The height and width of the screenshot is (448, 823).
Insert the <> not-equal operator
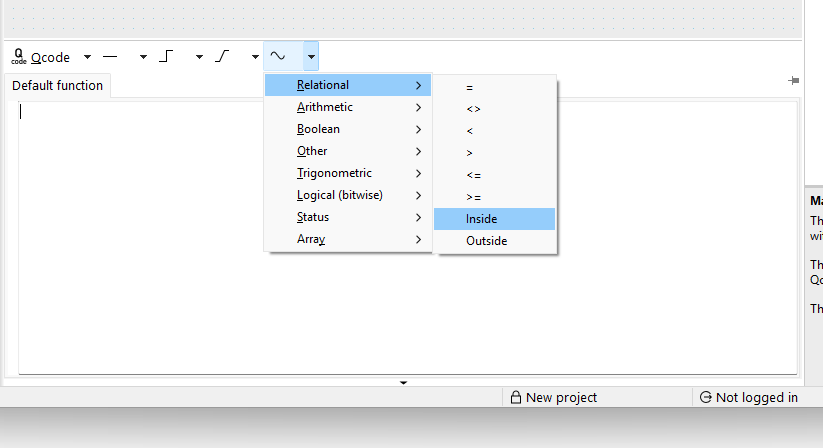[494, 109]
